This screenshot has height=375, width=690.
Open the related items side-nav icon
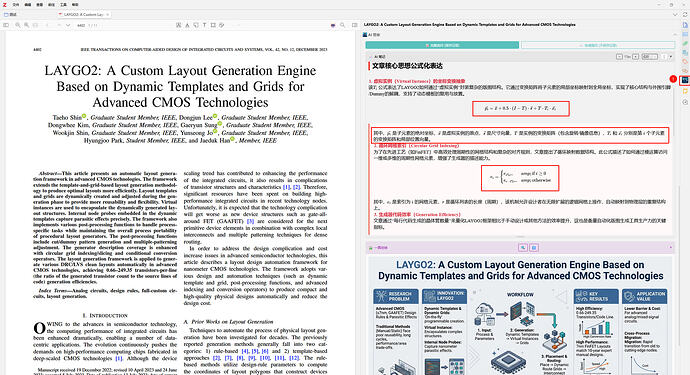pos(685,71)
